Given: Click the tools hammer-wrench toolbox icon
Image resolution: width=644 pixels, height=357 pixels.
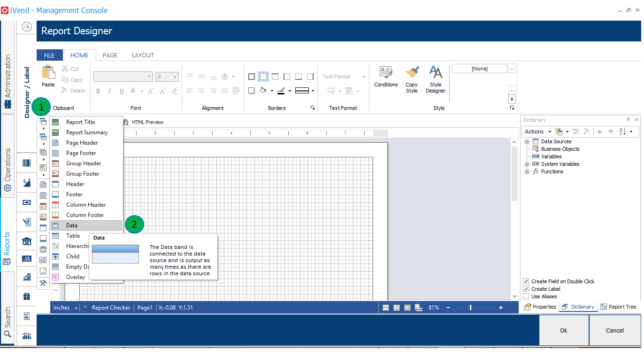Looking at the screenshot, I should tap(43, 283).
